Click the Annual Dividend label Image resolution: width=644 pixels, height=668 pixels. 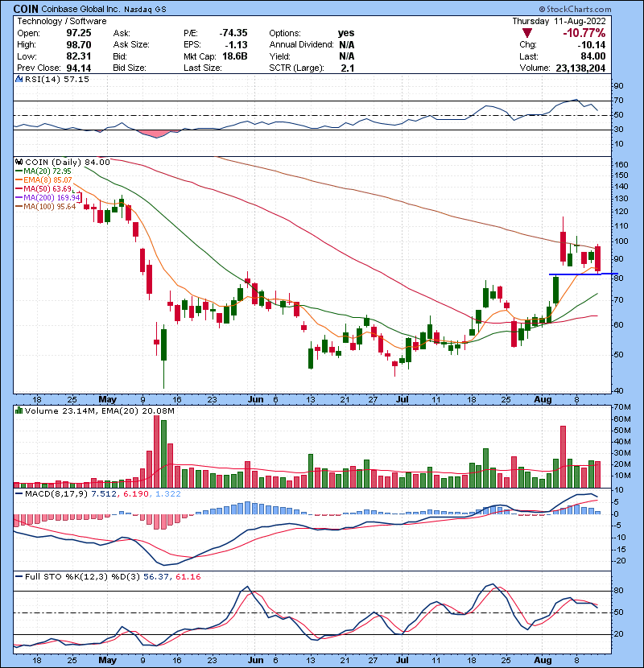[301, 45]
